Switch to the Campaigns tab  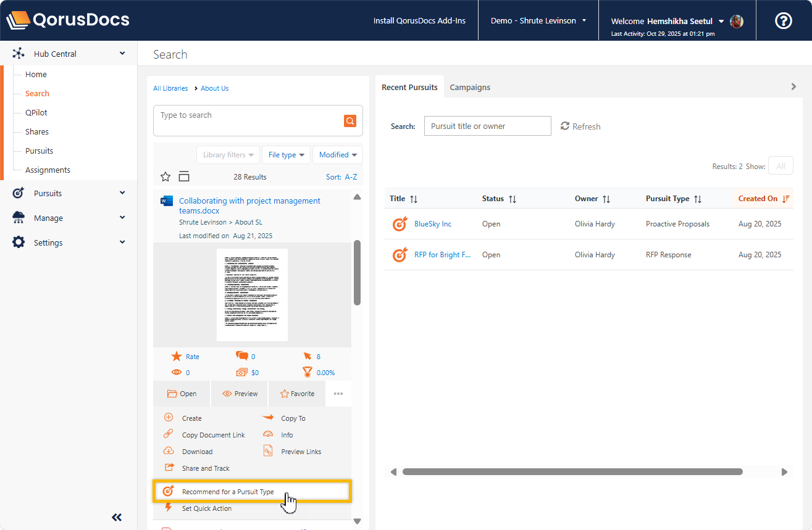click(470, 87)
